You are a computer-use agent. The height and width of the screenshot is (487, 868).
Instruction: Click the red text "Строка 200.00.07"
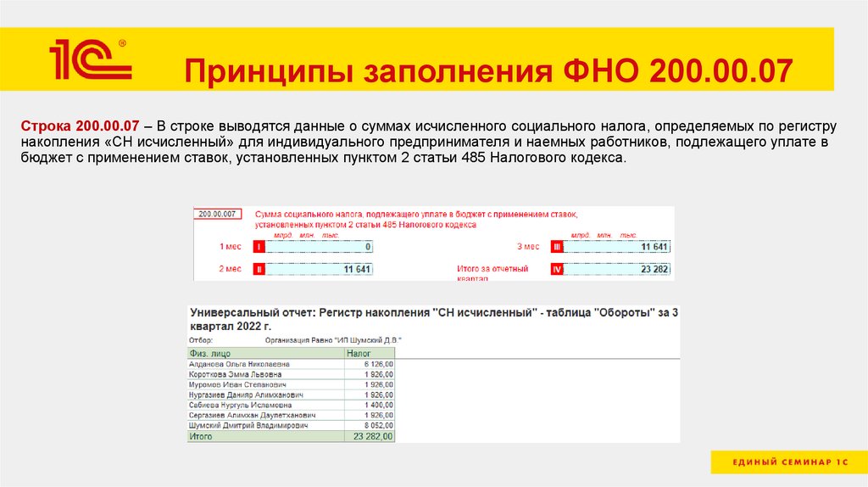coord(80,126)
